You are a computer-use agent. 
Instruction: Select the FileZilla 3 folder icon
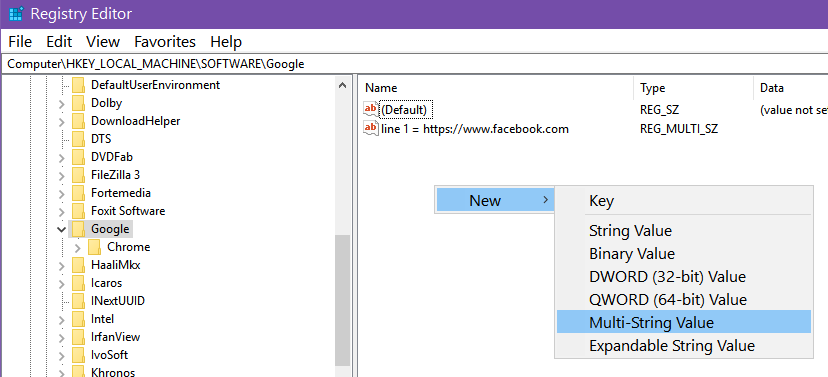[x=78, y=174]
